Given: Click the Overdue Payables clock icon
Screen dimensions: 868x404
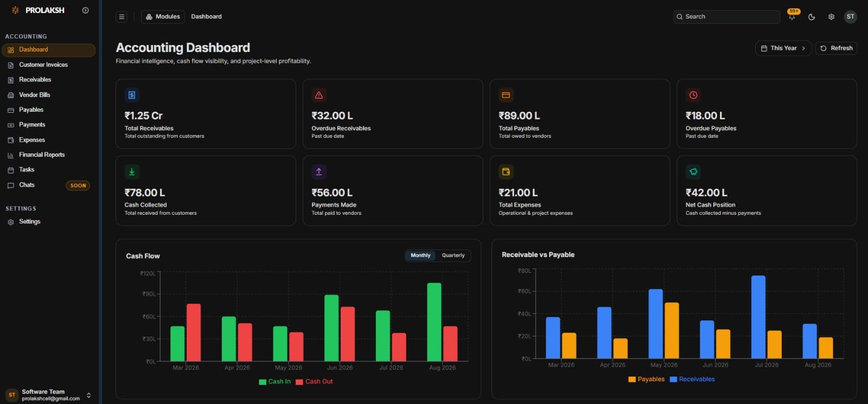Looking at the screenshot, I should click(x=693, y=95).
